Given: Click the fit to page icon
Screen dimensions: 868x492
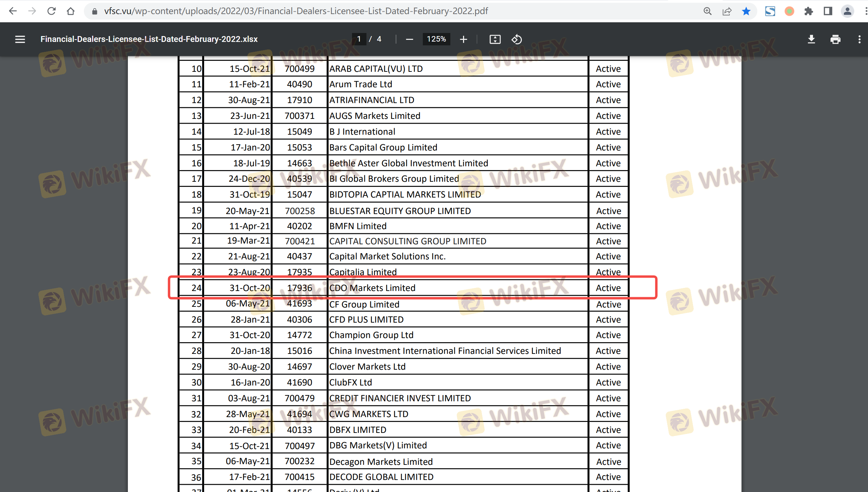Looking at the screenshot, I should click(495, 39).
